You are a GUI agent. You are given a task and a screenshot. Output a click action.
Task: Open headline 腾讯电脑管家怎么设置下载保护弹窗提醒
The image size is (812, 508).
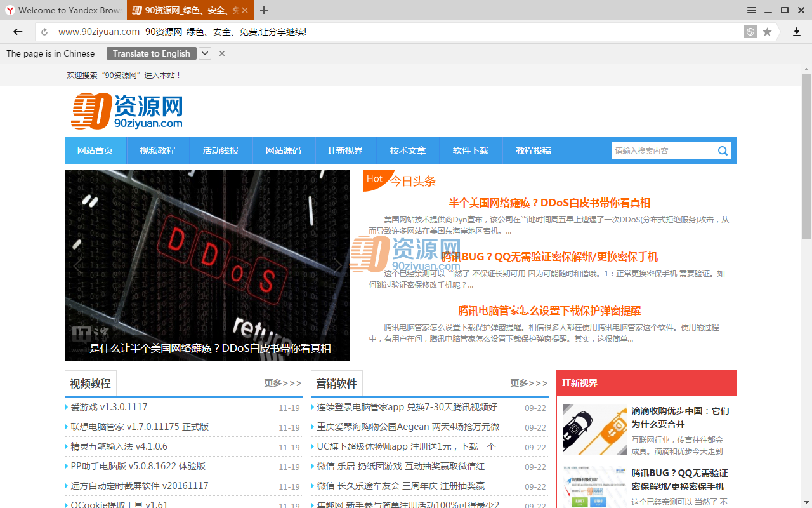(x=549, y=311)
